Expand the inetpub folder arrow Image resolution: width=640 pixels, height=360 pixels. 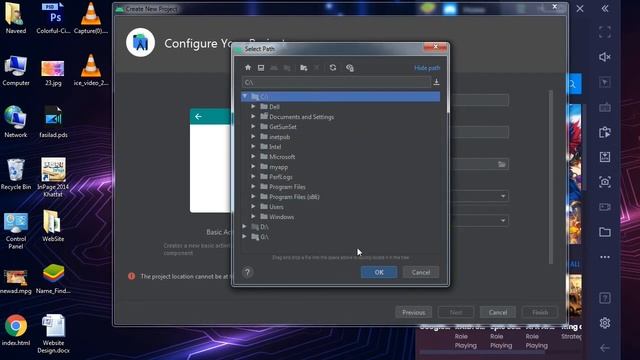(253, 137)
